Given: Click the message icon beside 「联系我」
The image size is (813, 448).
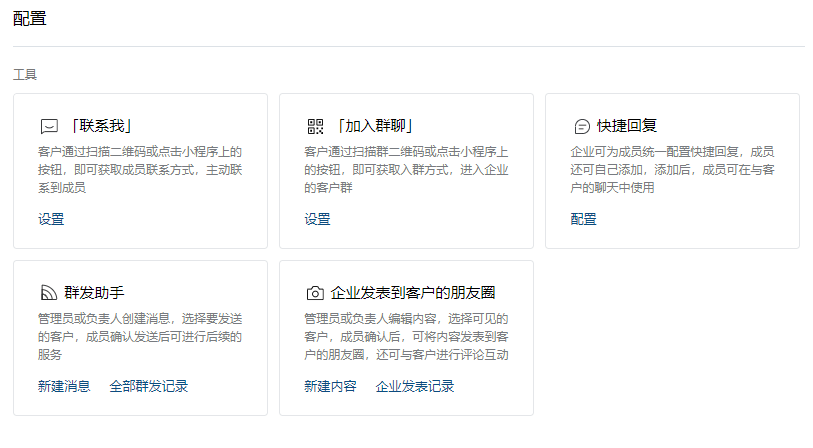Looking at the screenshot, I should pyautogui.click(x=49, y=126).
